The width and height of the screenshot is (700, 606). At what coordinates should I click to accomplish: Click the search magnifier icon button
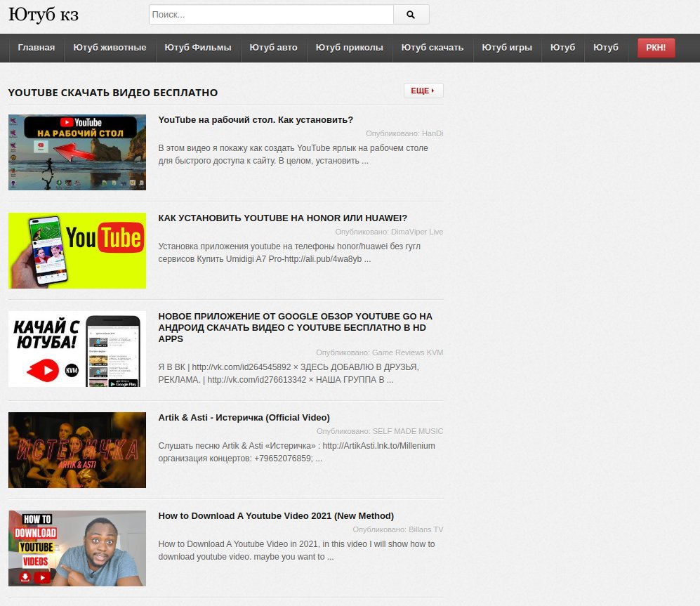411,15
